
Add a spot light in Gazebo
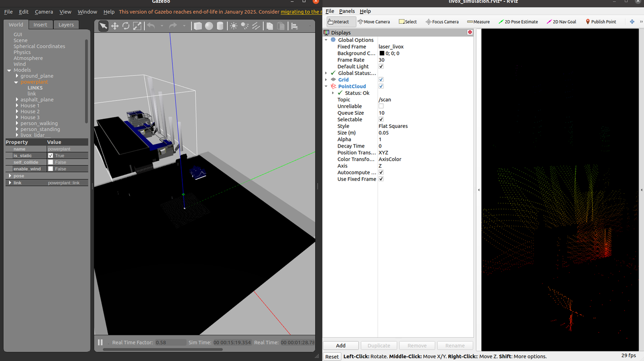245,26
